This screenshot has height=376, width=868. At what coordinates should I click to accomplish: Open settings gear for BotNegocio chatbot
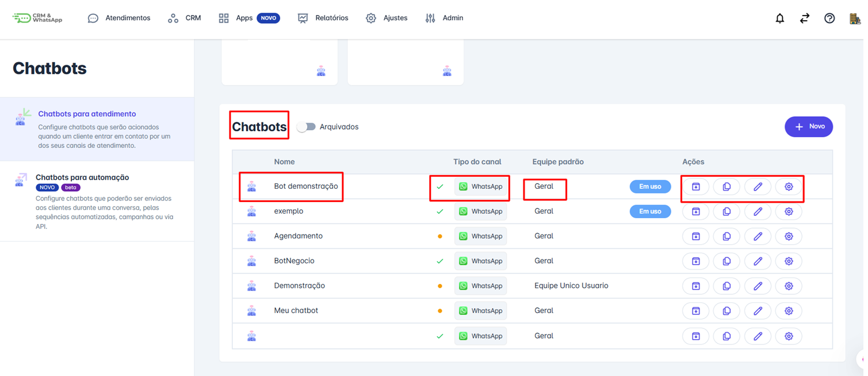click(x=789, y=260)
